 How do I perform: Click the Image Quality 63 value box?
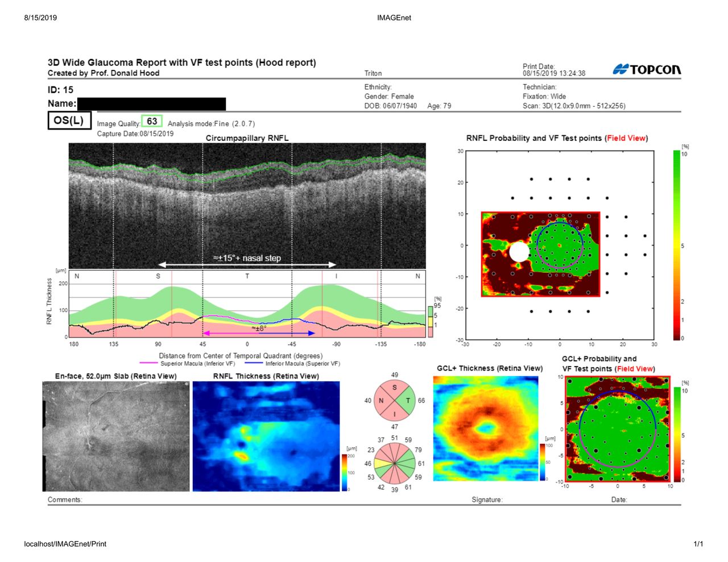[x=152, y=121]
